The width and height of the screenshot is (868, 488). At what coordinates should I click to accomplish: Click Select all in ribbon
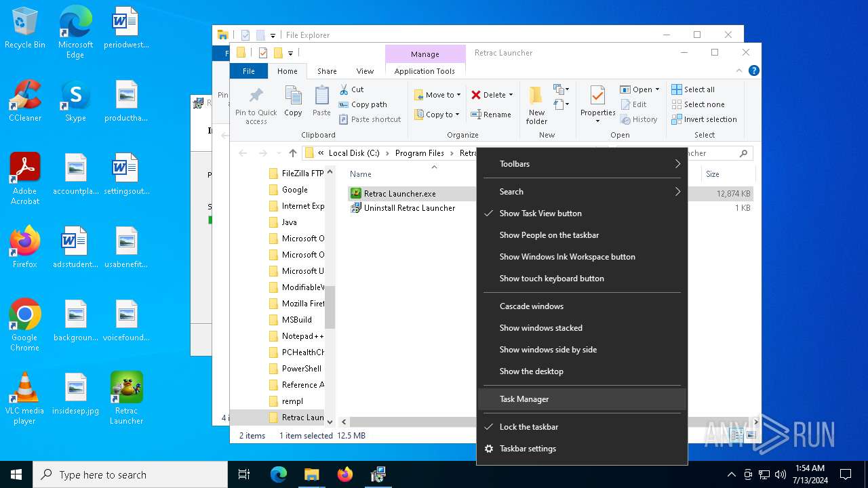[x=692, y=89]
